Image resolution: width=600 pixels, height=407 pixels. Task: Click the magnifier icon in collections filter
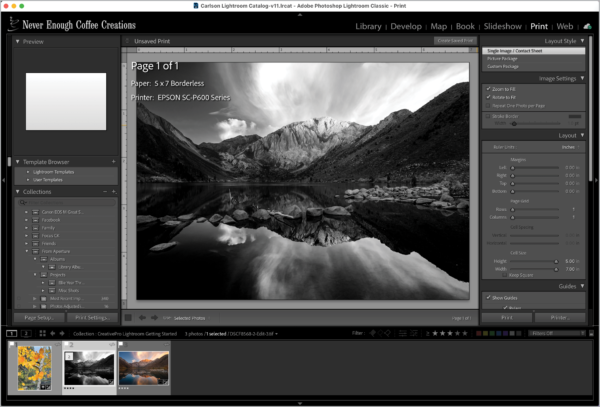pos(23,202)
